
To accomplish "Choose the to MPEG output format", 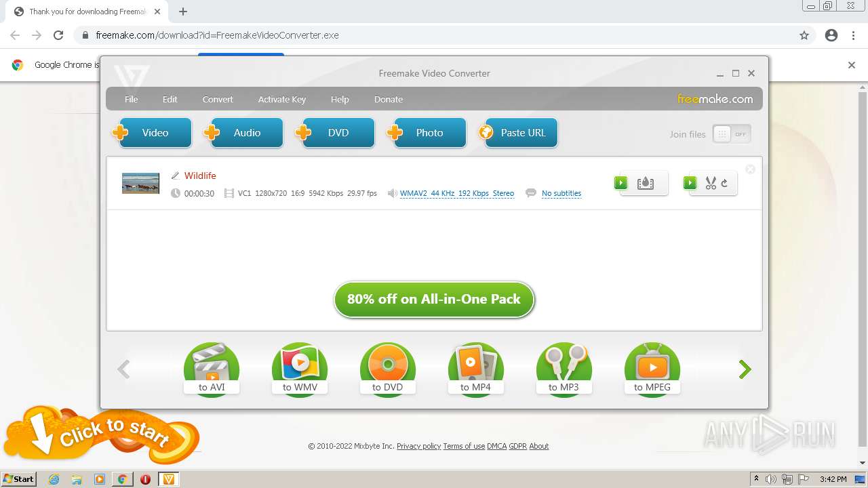I will pos(652,369).
